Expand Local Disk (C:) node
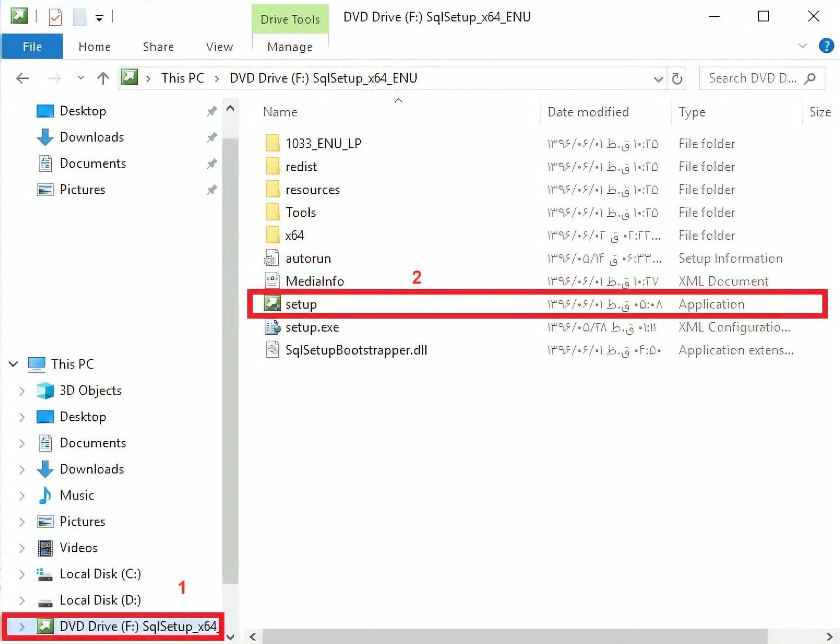The image size is (840, 644). pyautogui.click(x=22, y=574)
